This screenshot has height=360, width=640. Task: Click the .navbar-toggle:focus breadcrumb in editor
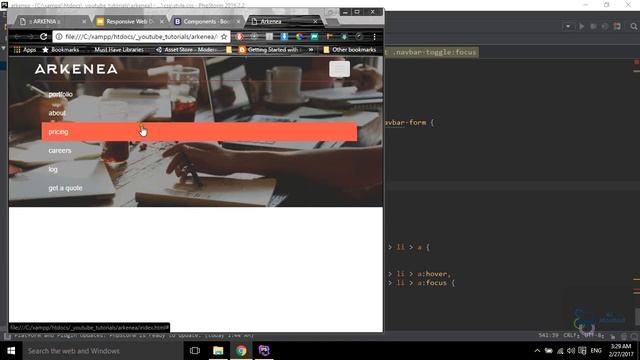[x=434, y=52]
